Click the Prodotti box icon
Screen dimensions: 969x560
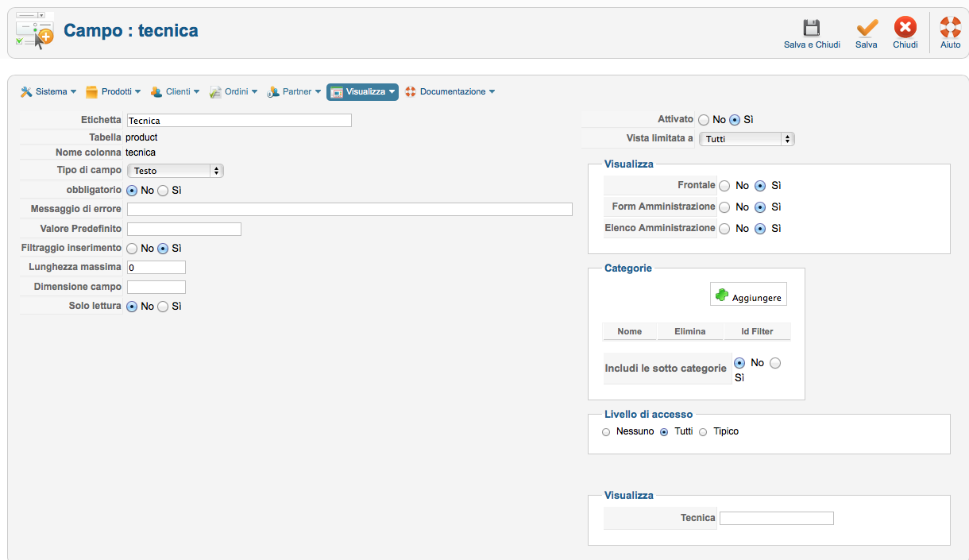[x=91, y=92]
